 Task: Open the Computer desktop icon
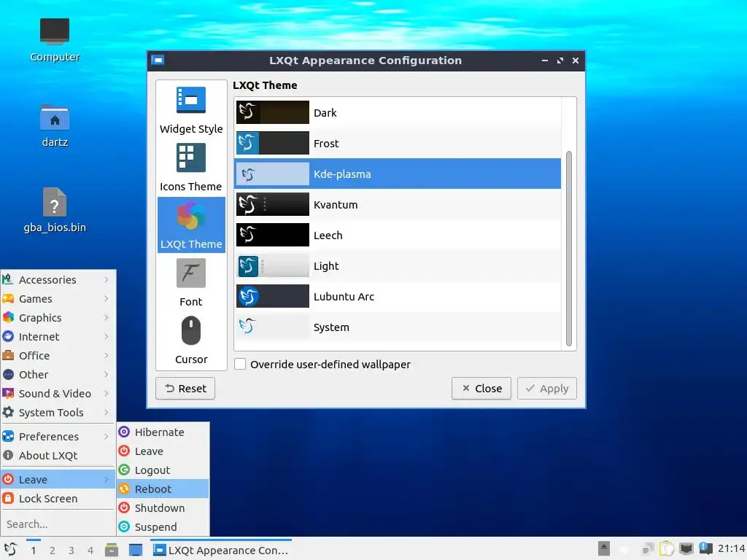55,40
